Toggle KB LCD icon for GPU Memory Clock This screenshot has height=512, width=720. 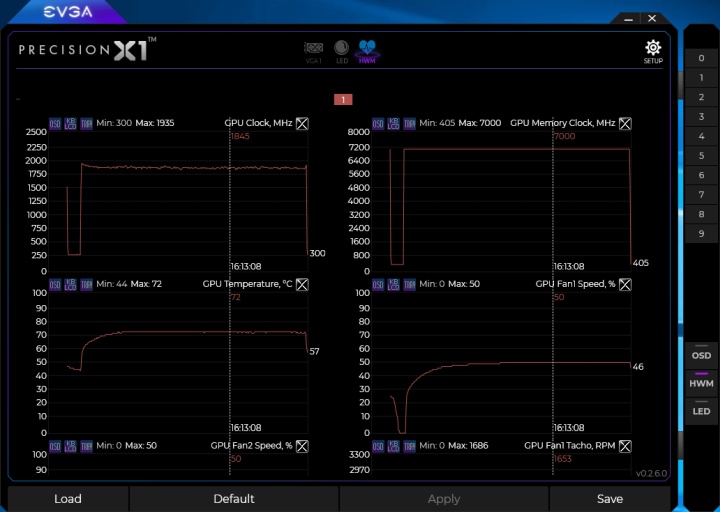click(x=394, y=124)
